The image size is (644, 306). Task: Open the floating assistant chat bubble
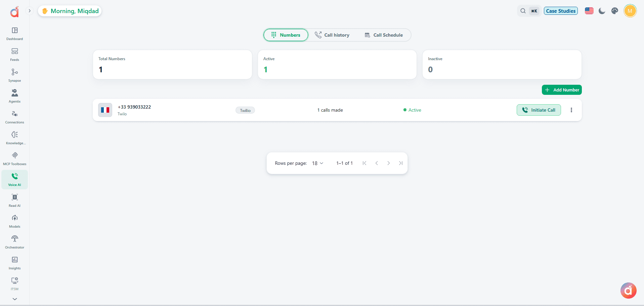click(x=628, y=291)
